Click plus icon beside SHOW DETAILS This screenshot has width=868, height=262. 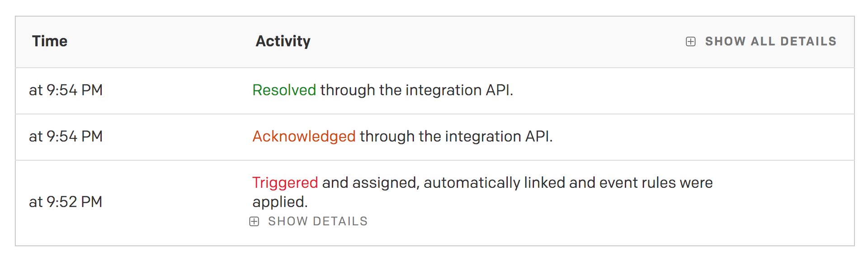255,221
